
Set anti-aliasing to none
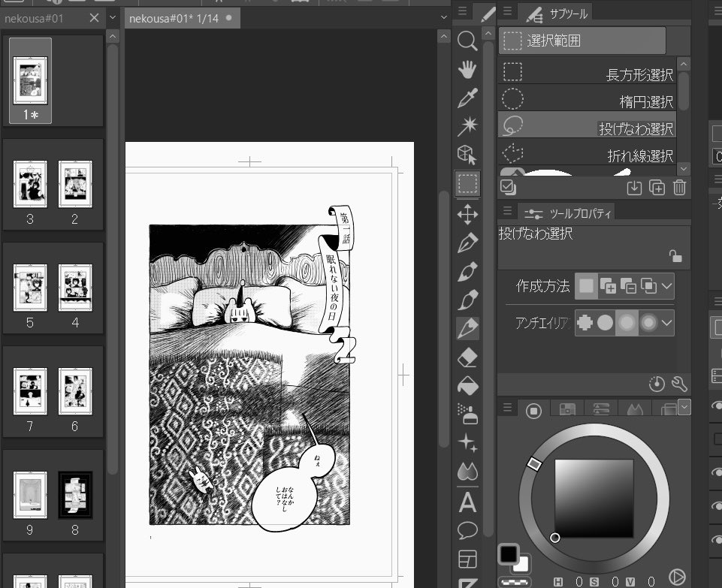click(x=585, y=322)
